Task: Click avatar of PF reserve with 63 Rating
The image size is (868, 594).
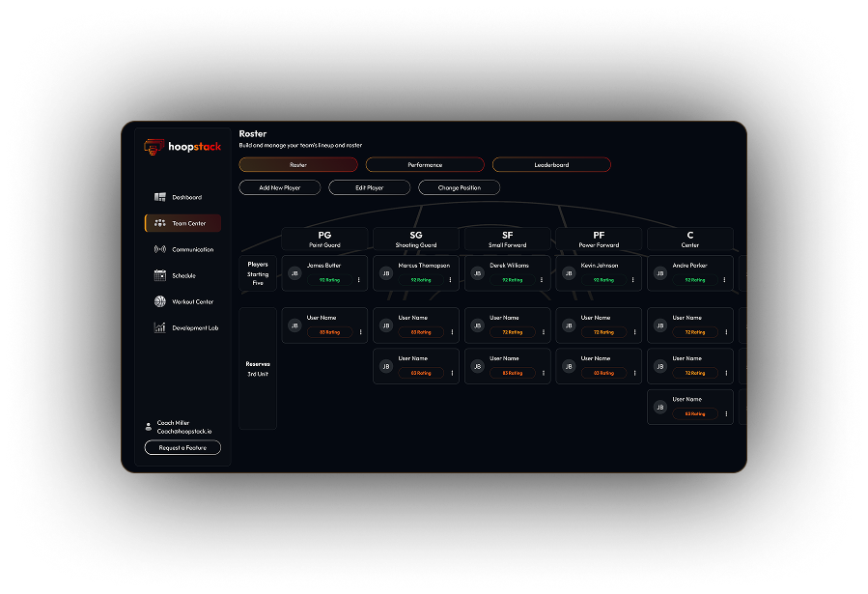Action: point(569,366)
